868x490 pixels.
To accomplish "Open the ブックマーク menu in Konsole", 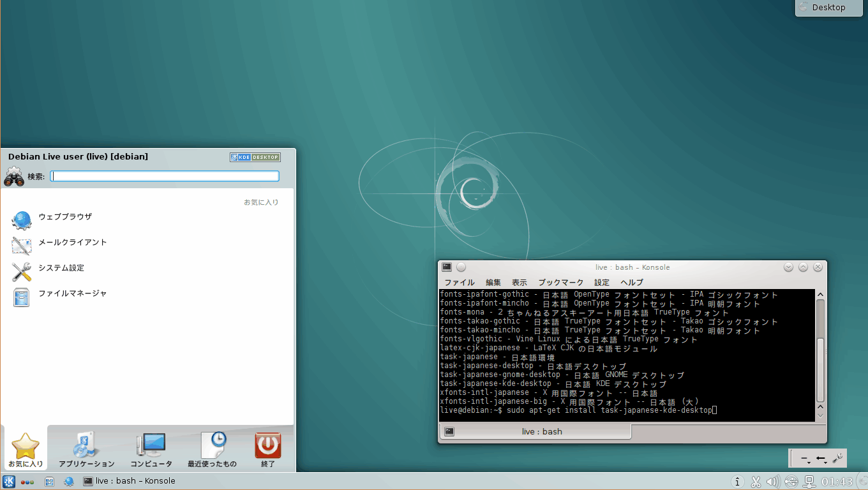I will point(560,282).
